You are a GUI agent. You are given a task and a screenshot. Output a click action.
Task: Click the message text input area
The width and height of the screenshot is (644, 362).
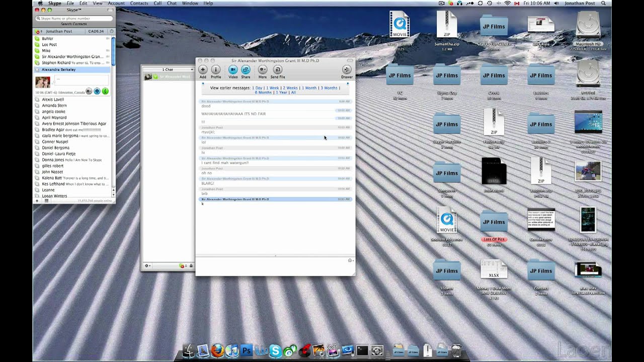(272, 266)
